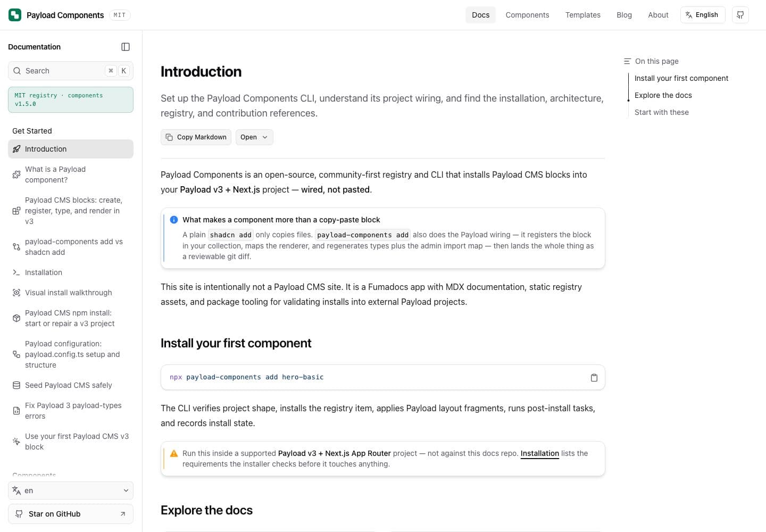Click scan icon beside Visual install walkthrough
This screenshot has height=532, width=766.
[x=16, y=293]
